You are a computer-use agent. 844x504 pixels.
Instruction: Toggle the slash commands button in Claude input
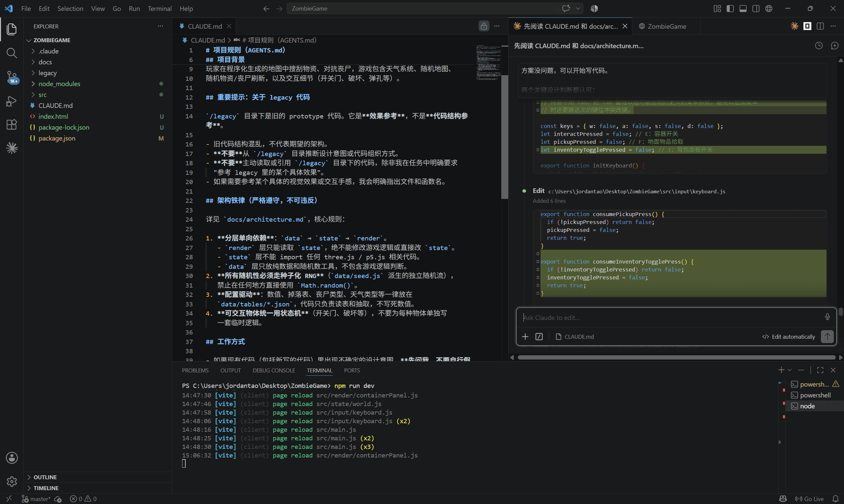539,336
